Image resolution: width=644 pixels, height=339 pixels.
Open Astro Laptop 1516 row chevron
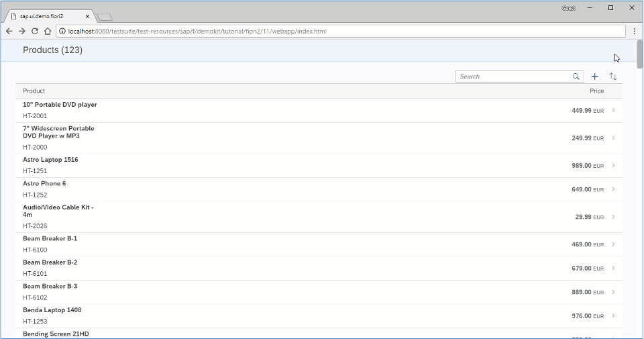tap(613, 165)
